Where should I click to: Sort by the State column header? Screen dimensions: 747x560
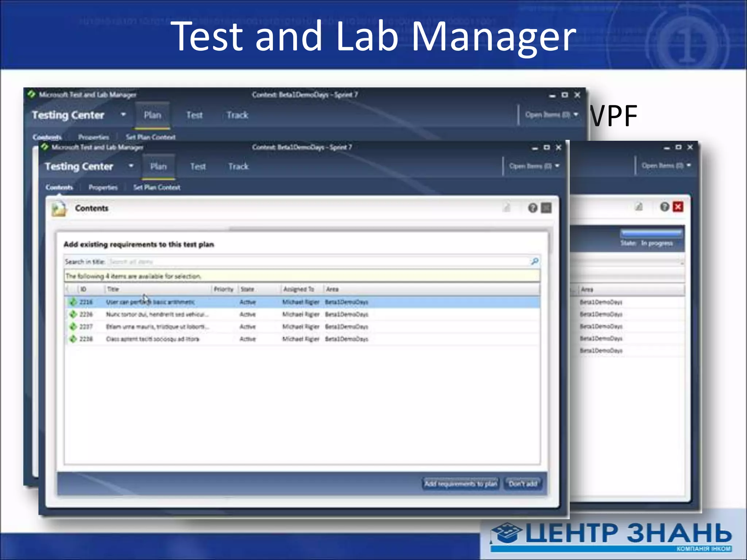pyautogui.click(x=259, y=289)
